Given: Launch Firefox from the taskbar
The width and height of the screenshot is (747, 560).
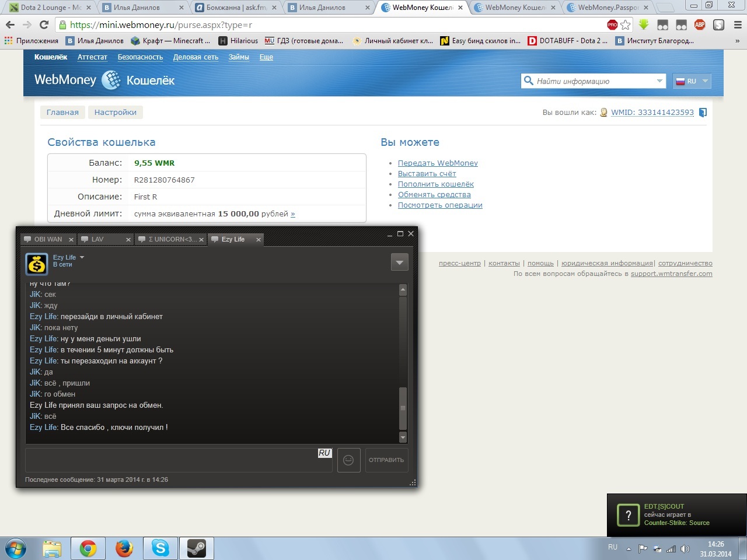Looking at the screenshot, I should point(124,548).
